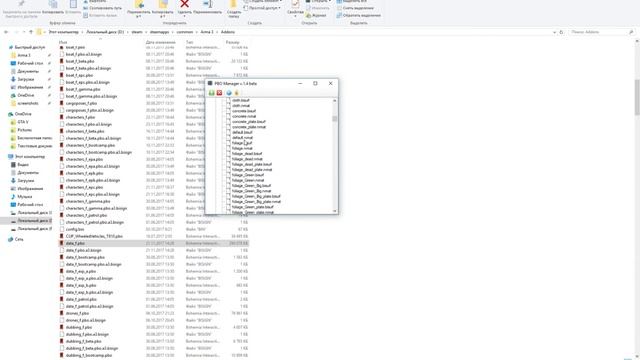Click the search magnifier icon in Explorer
This screenshot has height=360, width=640.
[x=631, y=32]
